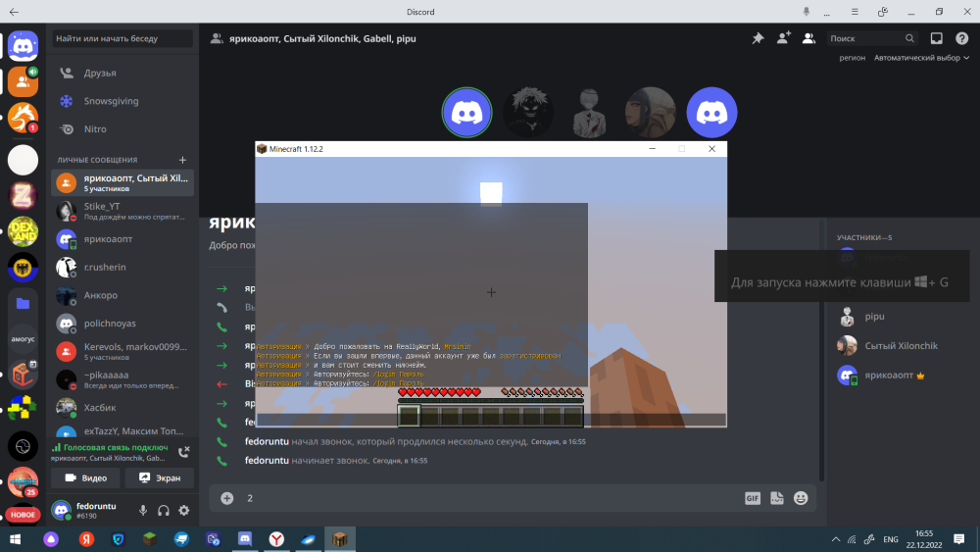Open Yandex icon on taskbar
The height and width of the screenshot is (552, 980).
tap(86, 539)
